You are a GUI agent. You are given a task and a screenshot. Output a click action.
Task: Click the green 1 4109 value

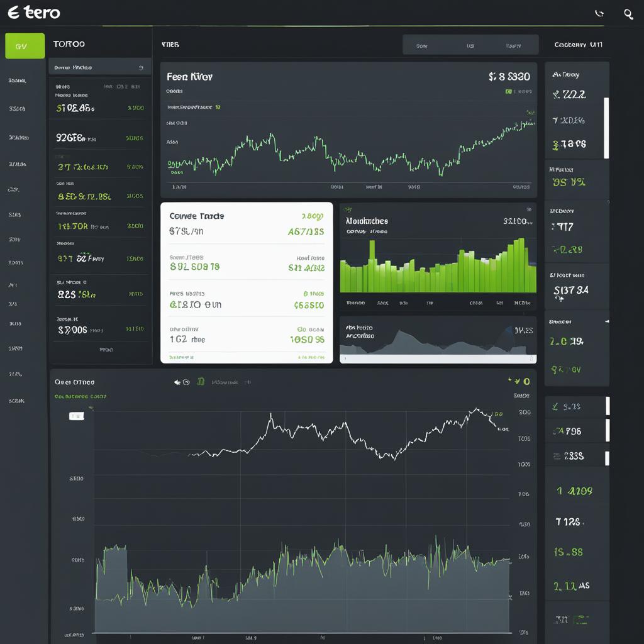click(x=574, y=491)
